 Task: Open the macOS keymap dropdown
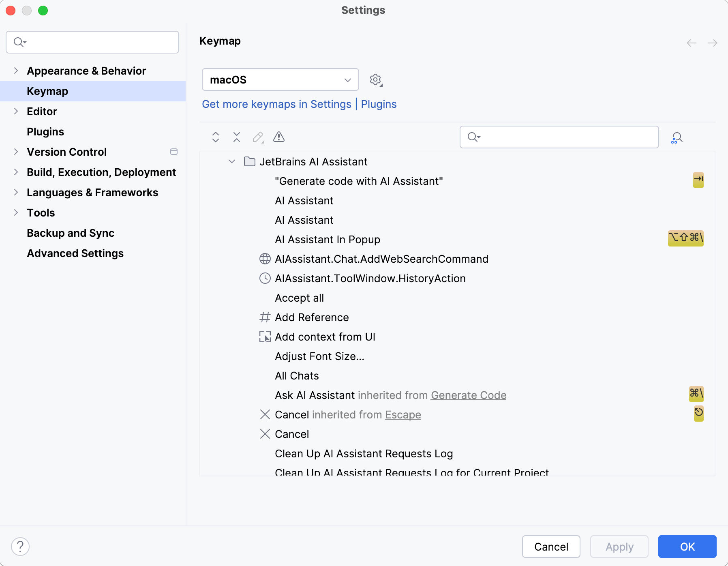tap(280, 80)
